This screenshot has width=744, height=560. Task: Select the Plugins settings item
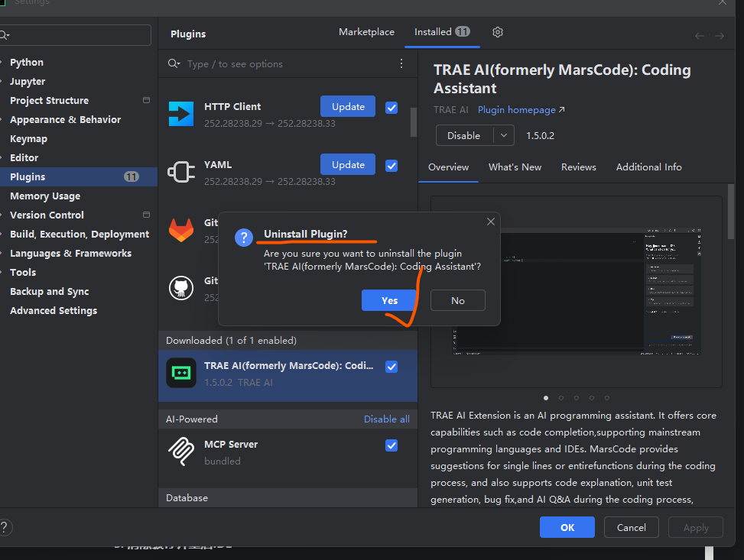(x=78, y=177)
